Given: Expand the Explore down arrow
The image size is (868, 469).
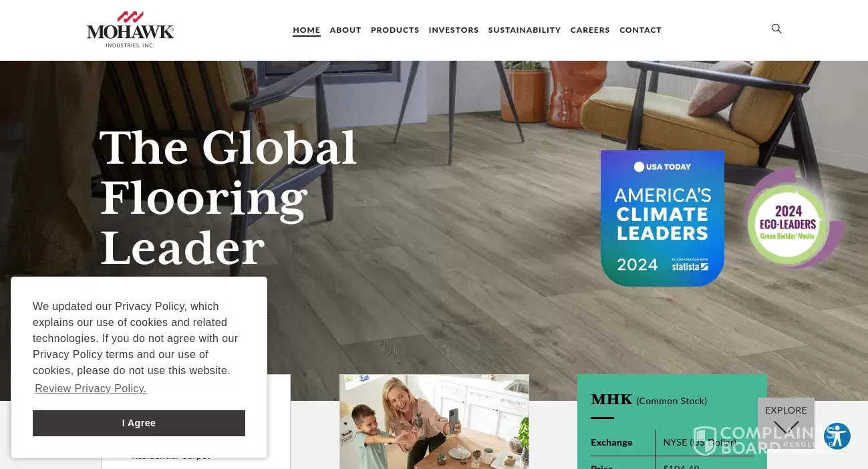Looking at the screenshot, I should (786, 428).
